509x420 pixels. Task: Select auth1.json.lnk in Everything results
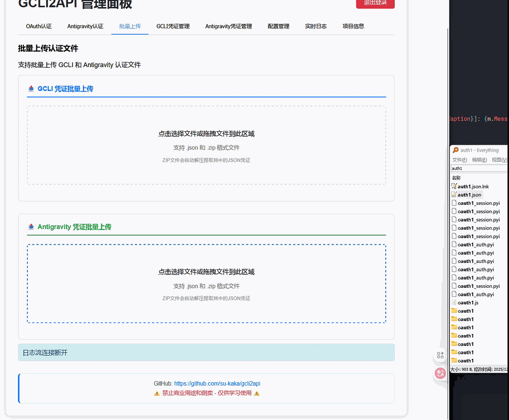point(473,186)
